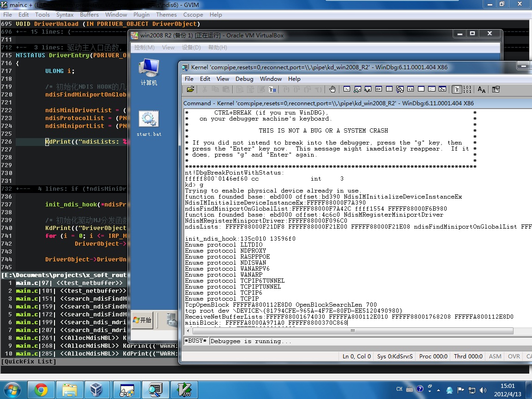Open the Disassembly window icon
Viewport: 532px width, 399px height.
(x=411, y=89)
